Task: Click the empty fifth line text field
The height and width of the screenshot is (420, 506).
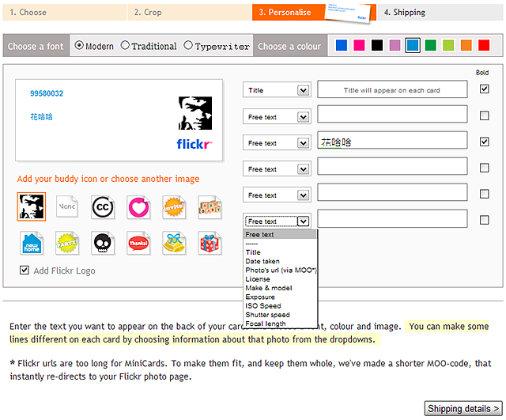Action: point(392,192)
